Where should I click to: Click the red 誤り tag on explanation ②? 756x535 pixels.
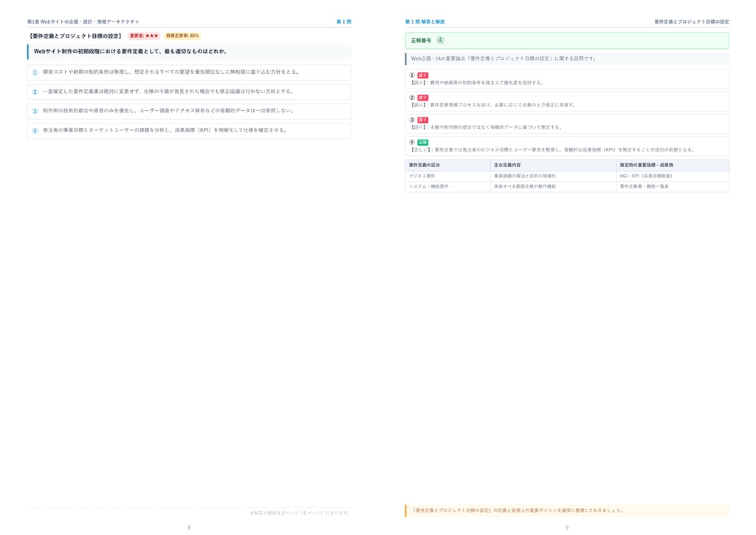422,98
